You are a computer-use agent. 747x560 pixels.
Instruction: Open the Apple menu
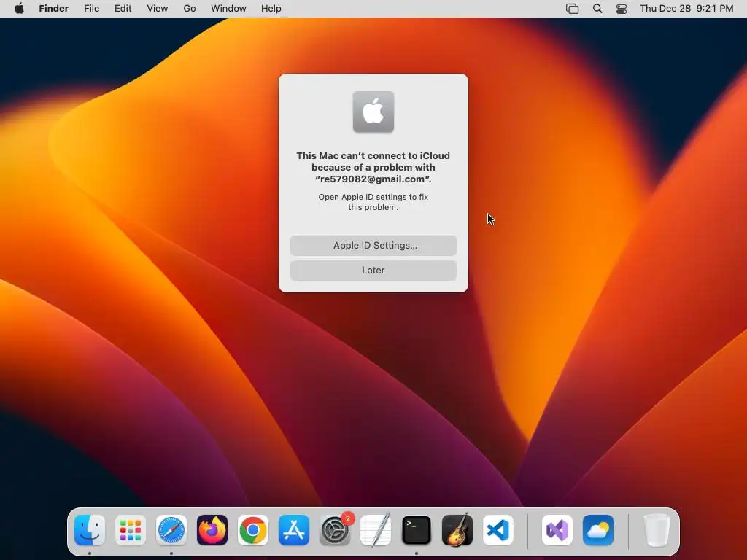19,9
